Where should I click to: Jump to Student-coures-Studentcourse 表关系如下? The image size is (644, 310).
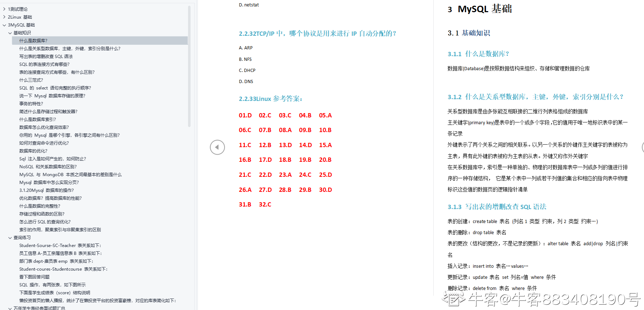[63, 269]
